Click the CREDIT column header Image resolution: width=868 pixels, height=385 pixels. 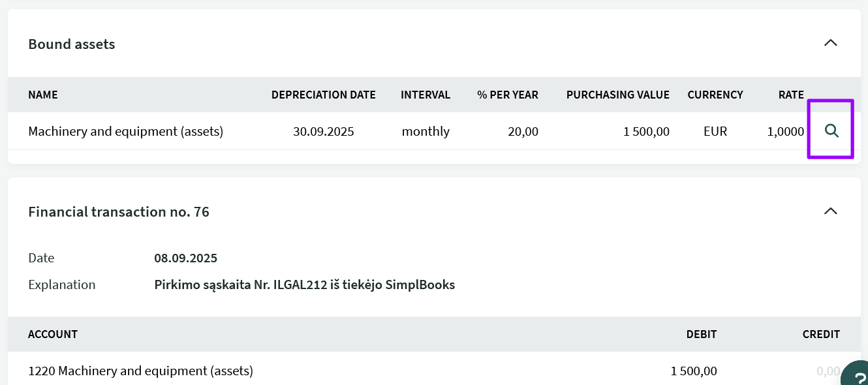click(821, 334)
